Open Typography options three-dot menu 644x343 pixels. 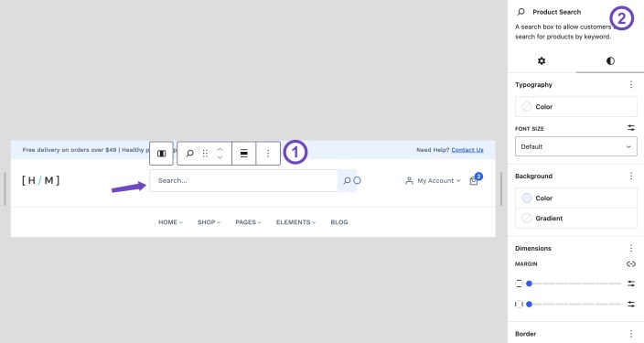pyautogui.click(x=631, y=85)
